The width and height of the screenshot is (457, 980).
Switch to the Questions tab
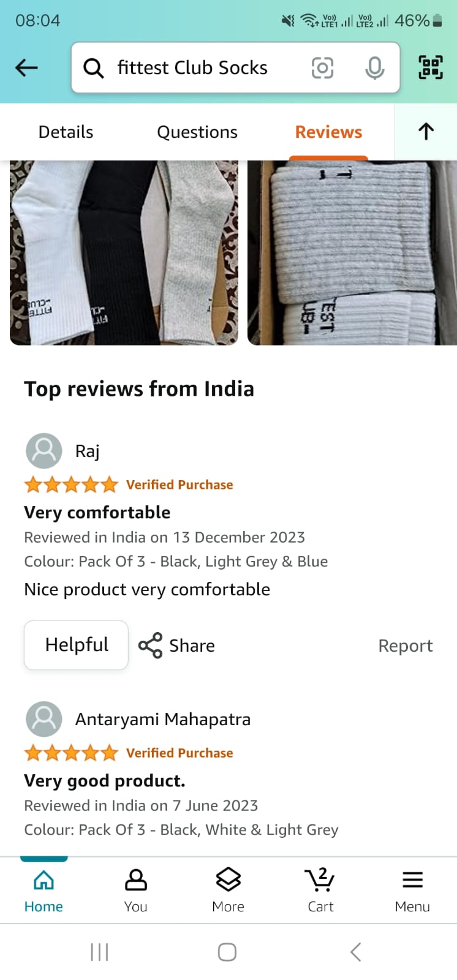pos(197,132)
